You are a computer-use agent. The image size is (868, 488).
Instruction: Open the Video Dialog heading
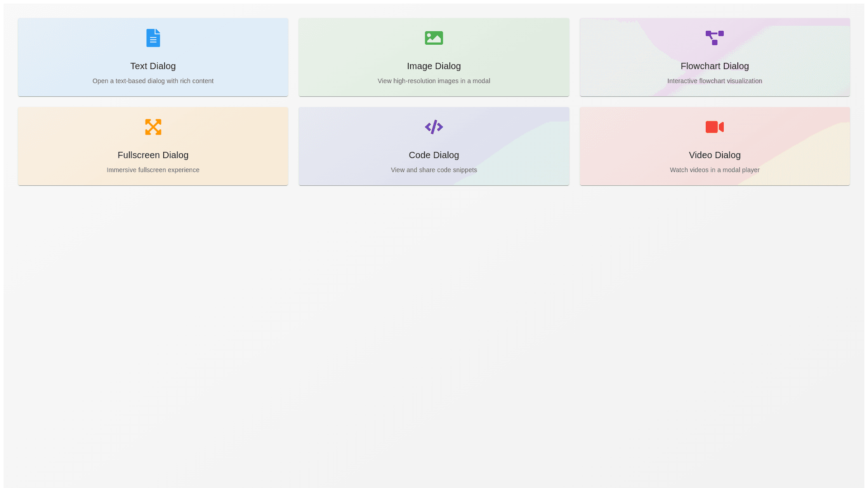[x=714, y=155]
